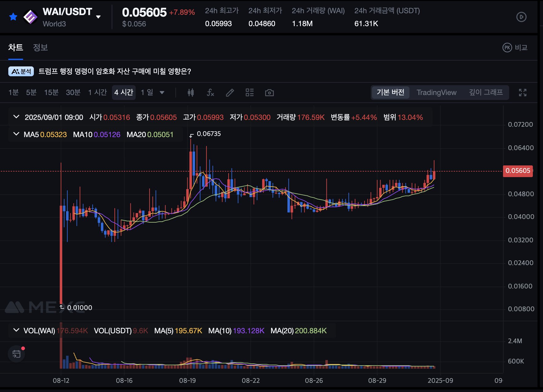Click the MA5 0.05323 indicator label
The width and height of the screenshot is (543, 392).
tap(45, 135)
